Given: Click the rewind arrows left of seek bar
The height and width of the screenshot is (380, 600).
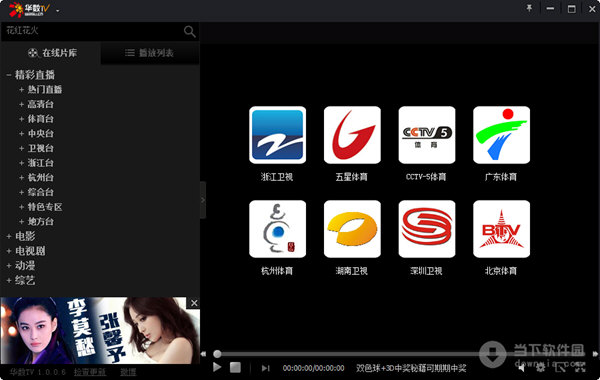Looking at the screenshot, I should (203, 354).
